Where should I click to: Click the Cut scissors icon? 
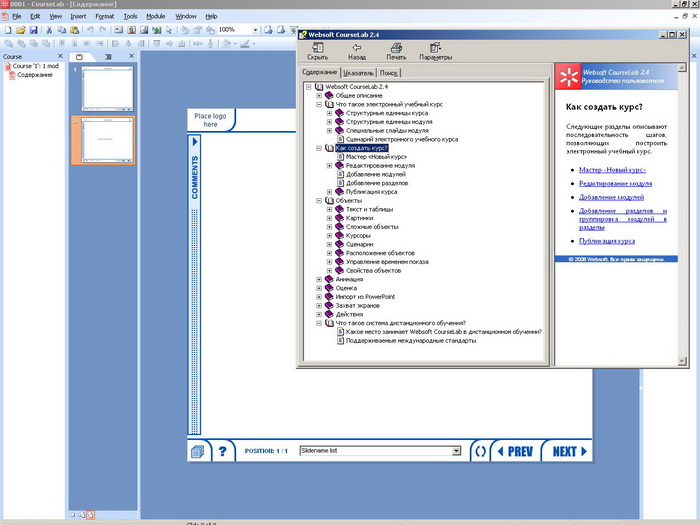[x=49, y=30]
